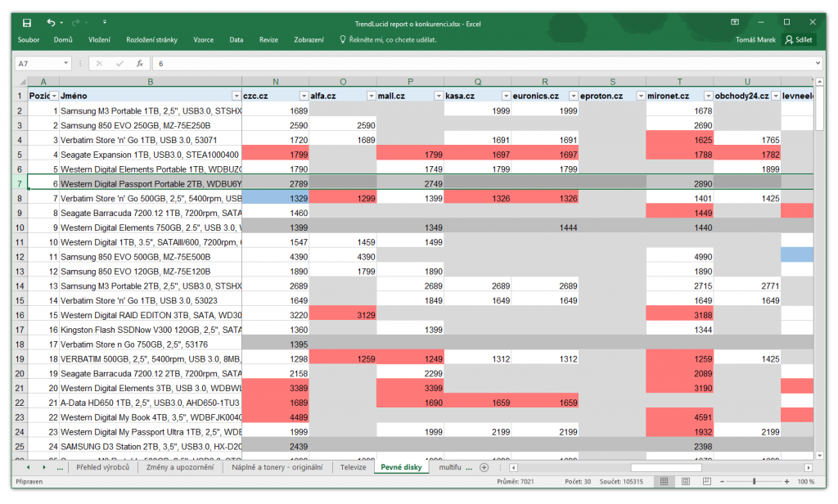This screenshot has height=504, width=838.
Task: Click the Save icon in quick access toolbar
Action: click(27, 22)
